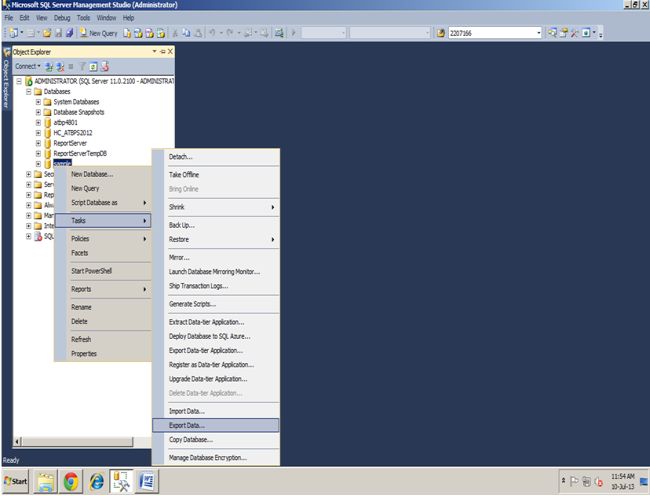This screenshot has height=496, width=650.
Task: Click the clock in the system tray
Action: point(623,481)
